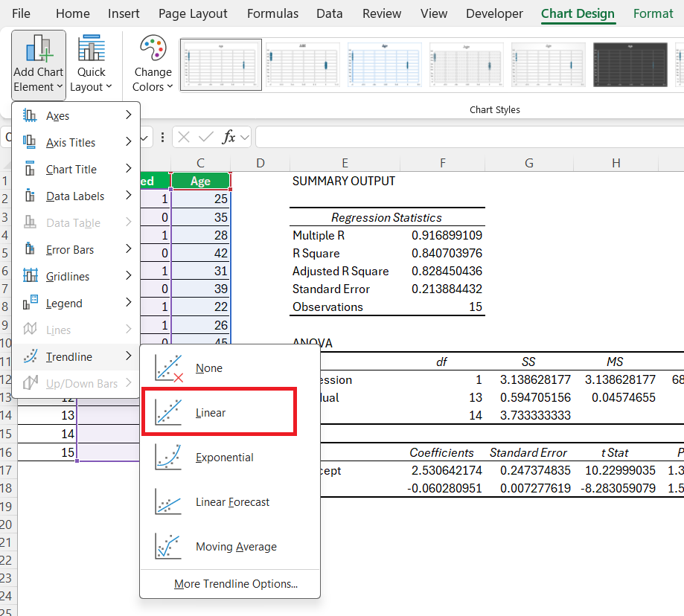Select column C header
The width and height of the screenshot is (684, 616).
(x=200, y=163)
